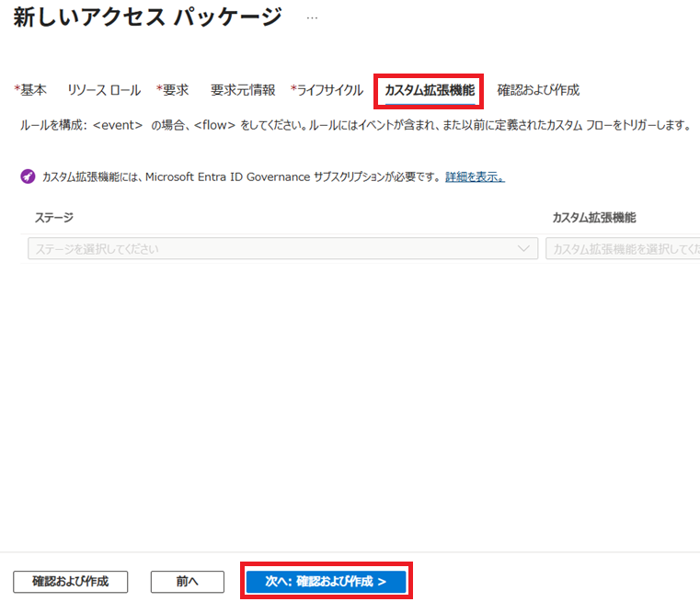
Task: Switch to the 基本 tab
Action: (x=32, y=90)
